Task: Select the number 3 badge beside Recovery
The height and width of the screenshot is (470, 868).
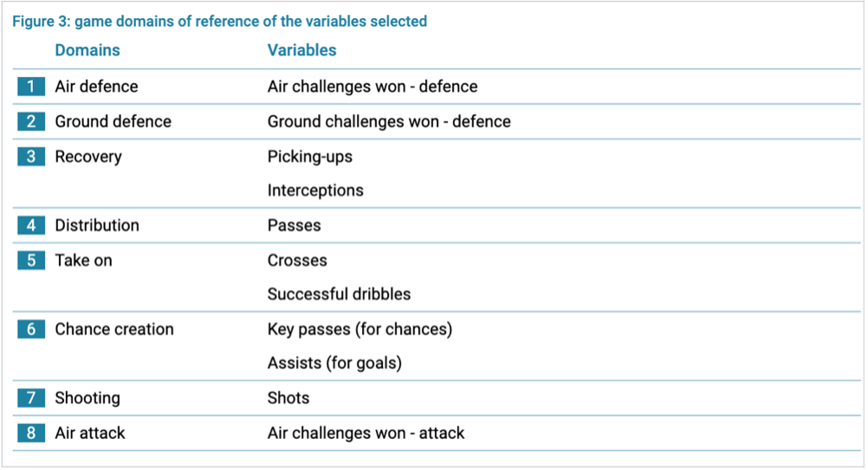Action: click(31, 157)
